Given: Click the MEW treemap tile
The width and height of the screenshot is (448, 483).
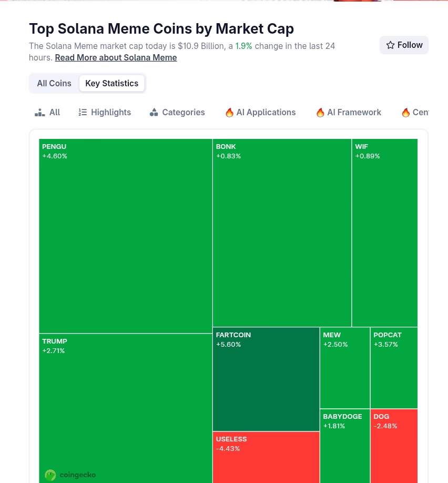Looking at the screenshot, I should coord(344,368).
